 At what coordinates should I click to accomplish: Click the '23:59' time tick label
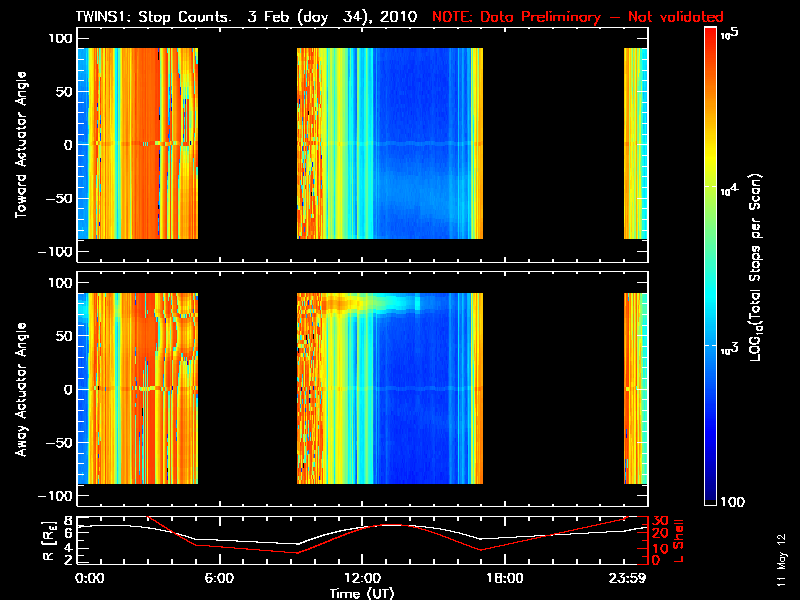point(627,579)
